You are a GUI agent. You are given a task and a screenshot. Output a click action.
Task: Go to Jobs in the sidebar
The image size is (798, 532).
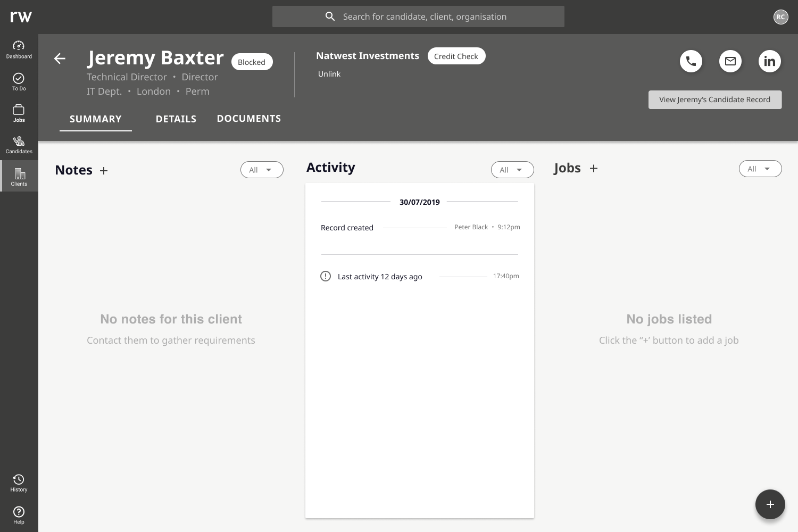[x=19, y=113]
